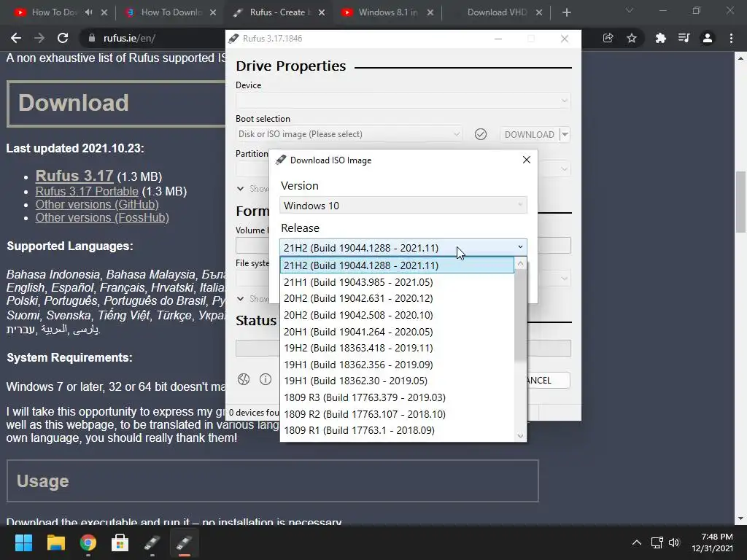Pick 19H1 (Build 18362.30 - 2019.05) release
Image resolution: width=747 pixels, height=560 pixels.
(397, 381)
